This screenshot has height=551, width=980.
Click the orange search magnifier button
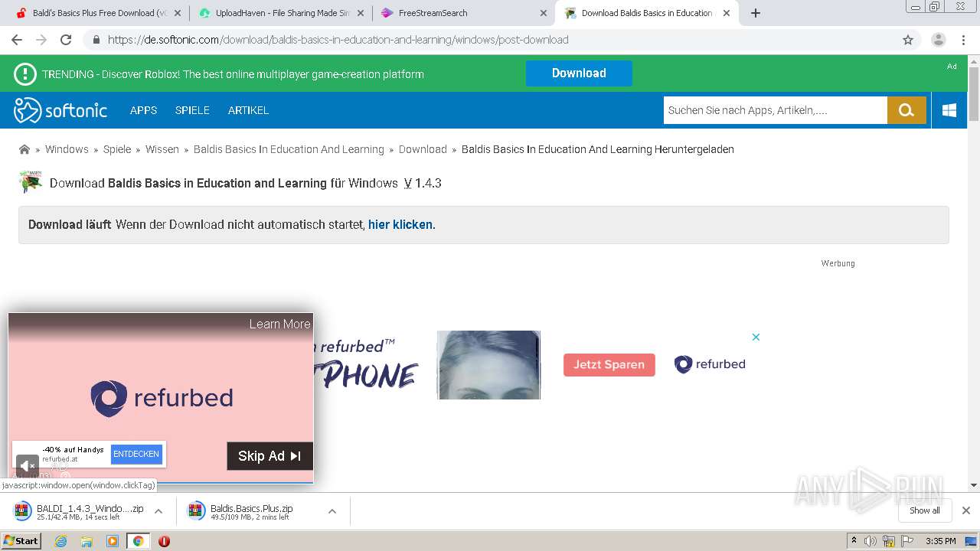[906, 110]
